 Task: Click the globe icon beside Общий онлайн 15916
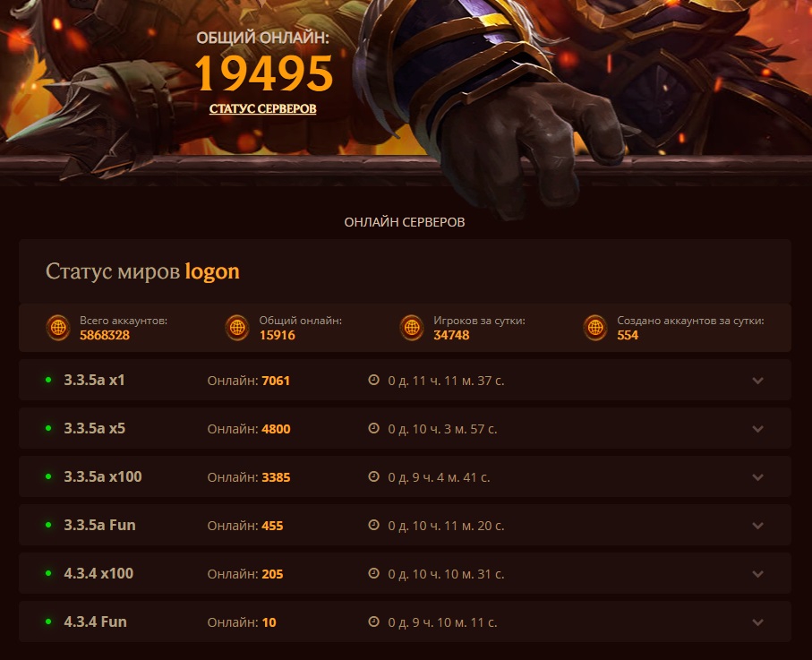click(x=237, y=328)
